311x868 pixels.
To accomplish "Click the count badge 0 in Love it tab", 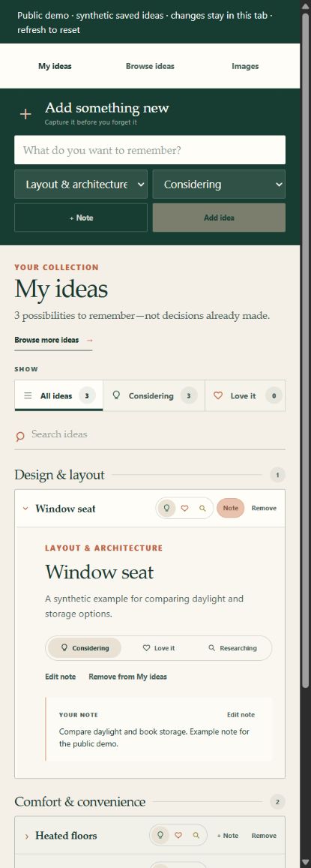I will click(274, 396).
